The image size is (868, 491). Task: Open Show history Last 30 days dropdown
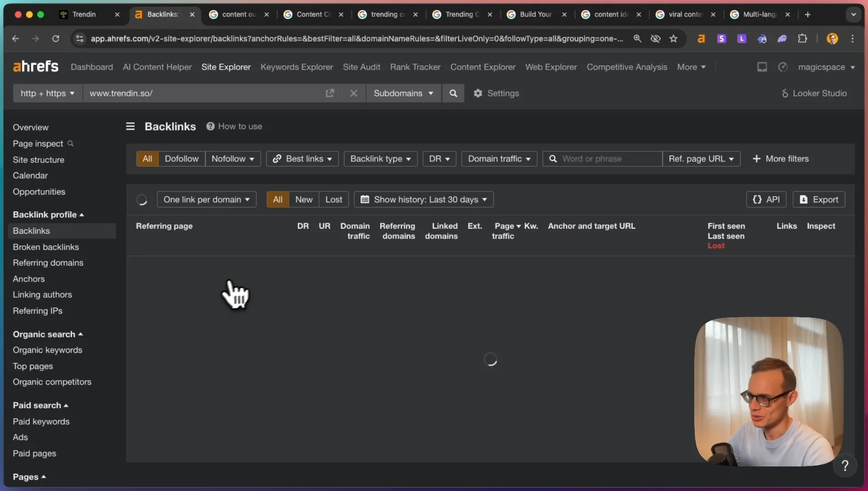[424, 200]
